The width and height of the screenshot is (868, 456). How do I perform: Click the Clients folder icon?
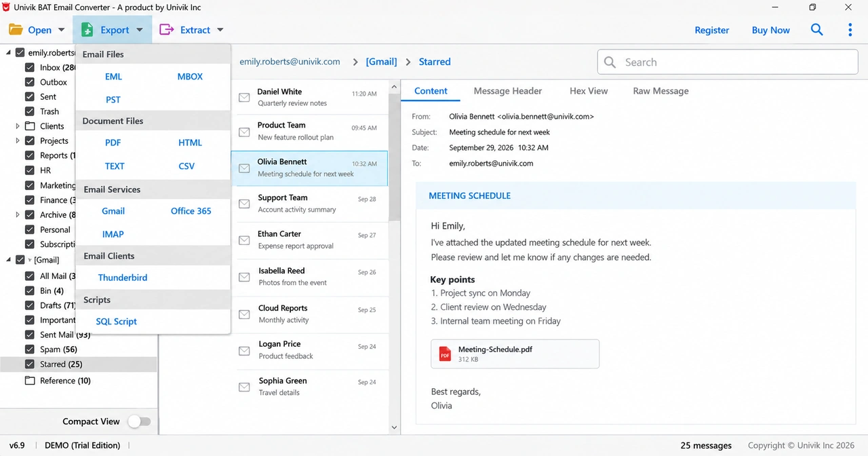click(30, 126)
